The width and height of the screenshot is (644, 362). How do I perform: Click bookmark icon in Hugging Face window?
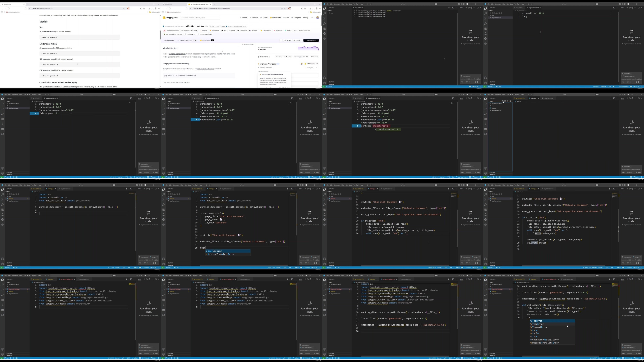pyautogui.click(x=187, y=8)
